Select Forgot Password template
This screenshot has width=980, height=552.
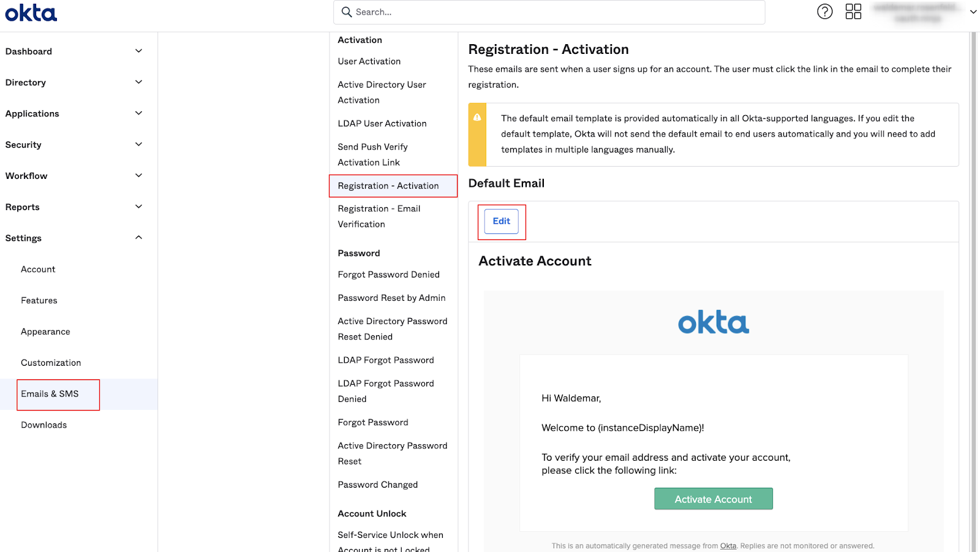click(x=373, y=423)
